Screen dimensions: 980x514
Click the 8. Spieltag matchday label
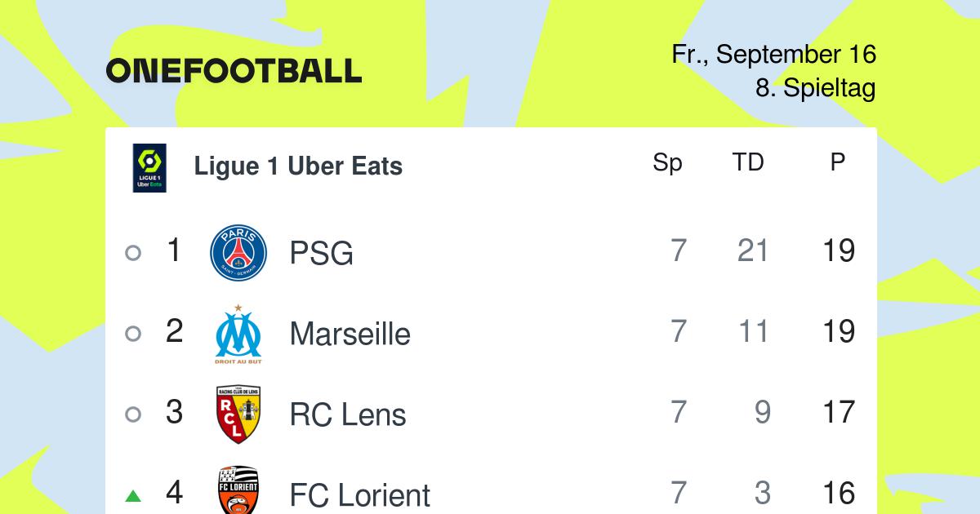pyautogui.click(x=816, y=88)
